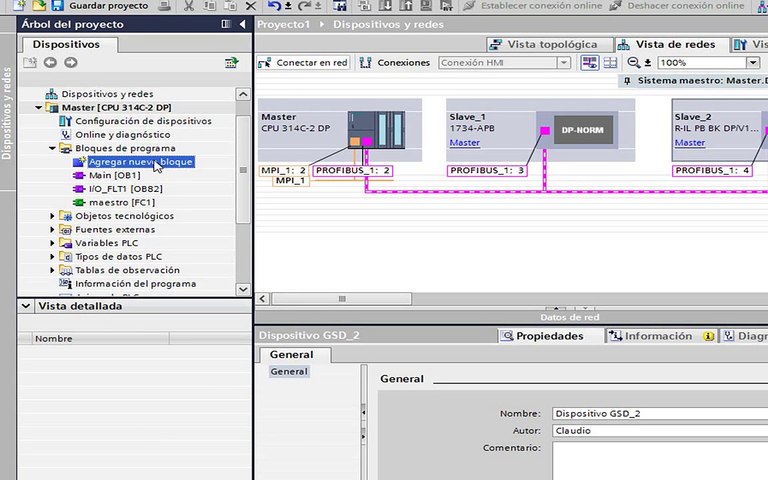Image resolution: width=768 pixels, height=480 pixels.
Task: Select I/O_FLT1 [OB82] block
Action: point(125,189)
